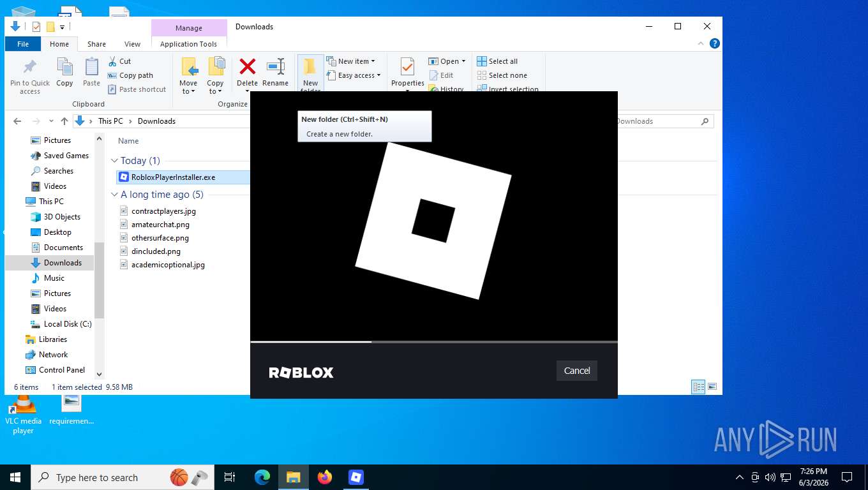This screenshot has height=490, width=868.
Task: Select dincluded.png file
Action: click(156, 251)
